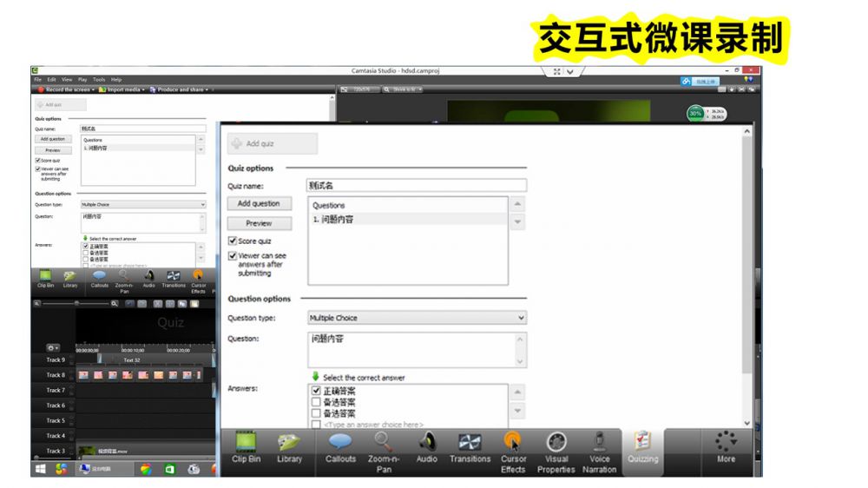The image size is (868, 488).
Task: Uncheck 'Viewer can see answers' in enlarged panel
Action: coord(233,256)
